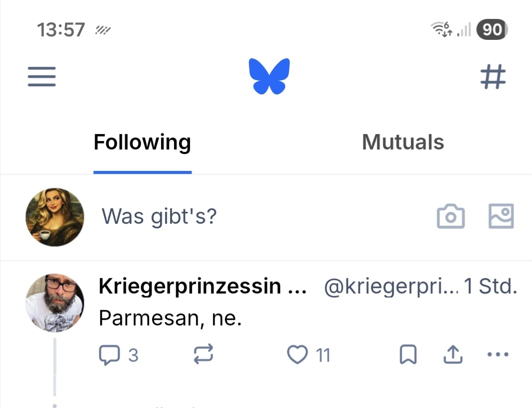Share the Kriegerprinzessin post
Screen dimensions: 532x408
coord(453,355)
